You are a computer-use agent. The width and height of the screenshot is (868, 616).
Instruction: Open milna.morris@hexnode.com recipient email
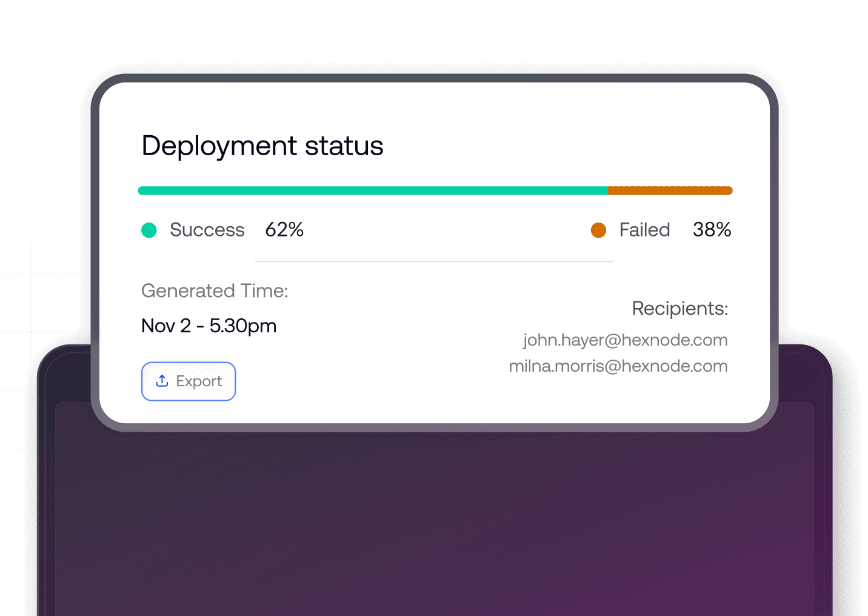click(x=618, y=366)
